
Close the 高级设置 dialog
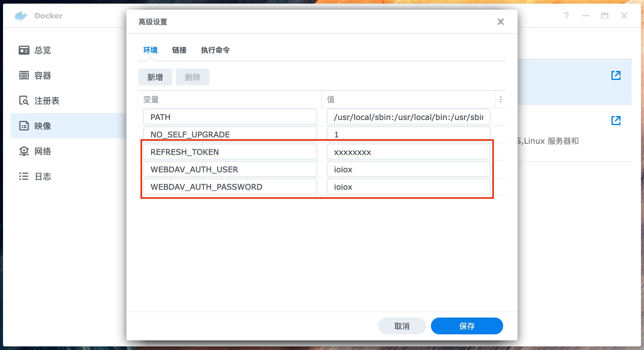coord(500,22)
